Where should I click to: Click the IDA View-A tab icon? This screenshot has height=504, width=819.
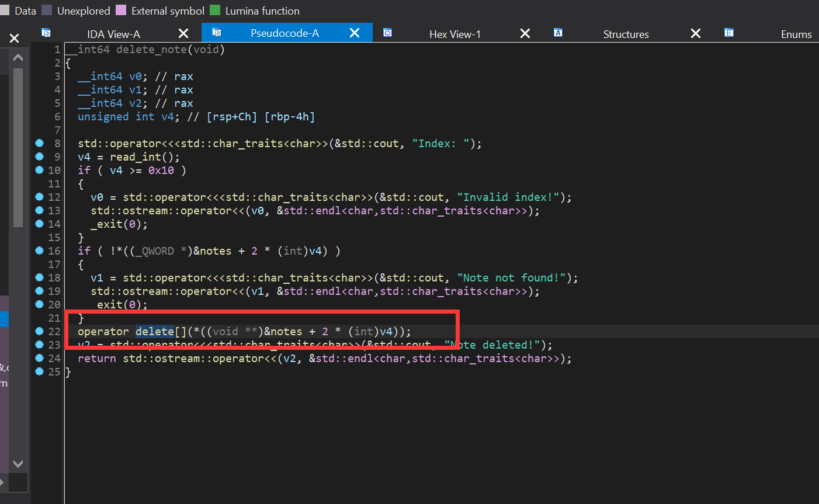46,33
